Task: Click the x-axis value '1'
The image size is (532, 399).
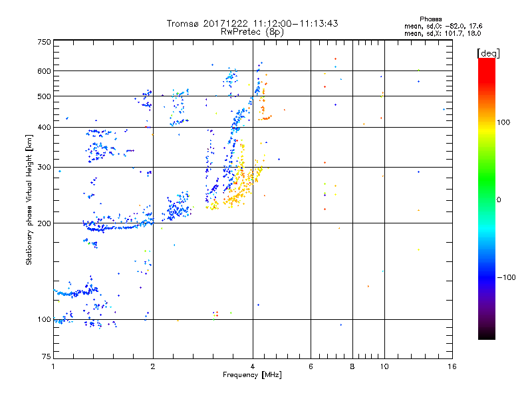Action: (53, 366)
